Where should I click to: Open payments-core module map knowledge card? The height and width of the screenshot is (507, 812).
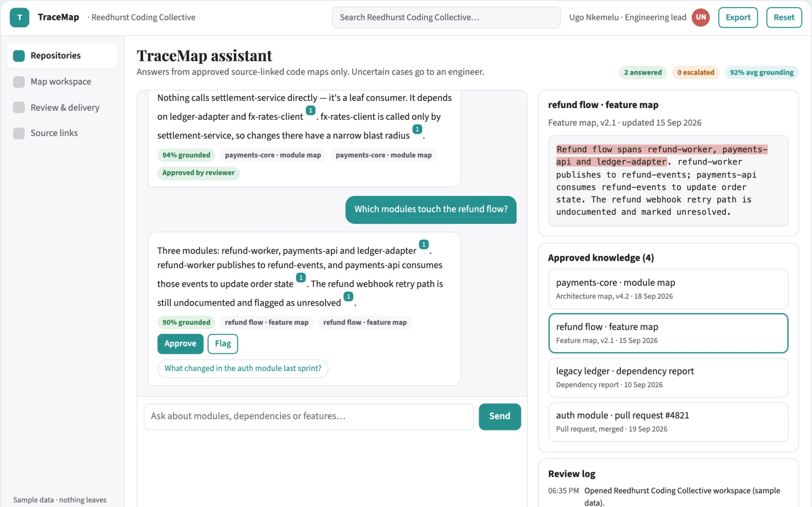668,289
